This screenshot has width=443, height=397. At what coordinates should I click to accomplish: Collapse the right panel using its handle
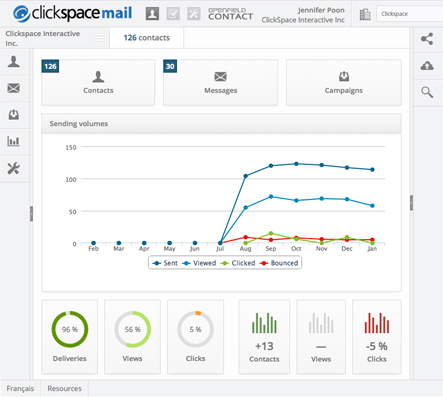click(411, 203)
